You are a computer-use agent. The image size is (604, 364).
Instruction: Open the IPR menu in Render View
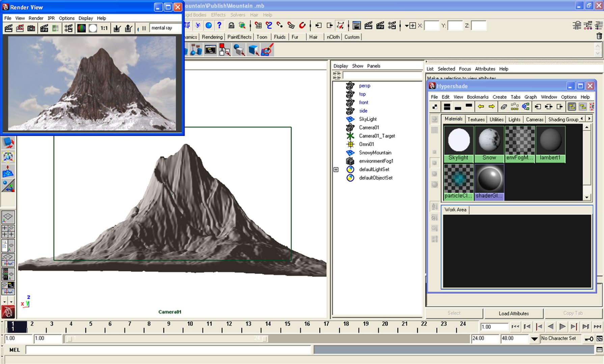pyautogui.click(x=51, y=18)
